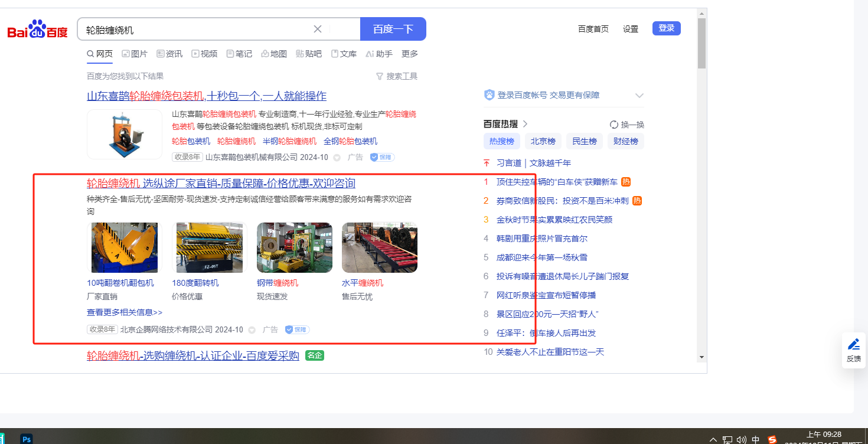Switch to the 北京榜 list
Screen dimensions: 868x444
coord(543,141)
